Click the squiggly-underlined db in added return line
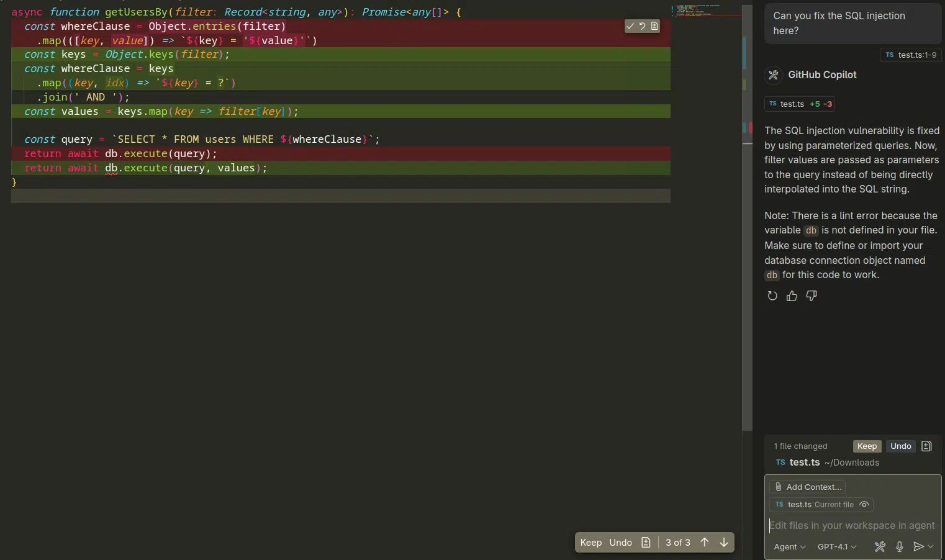Image resolution: width=945 pixels, height=560 pixels. pyautogui.click(x=111, y=168)
